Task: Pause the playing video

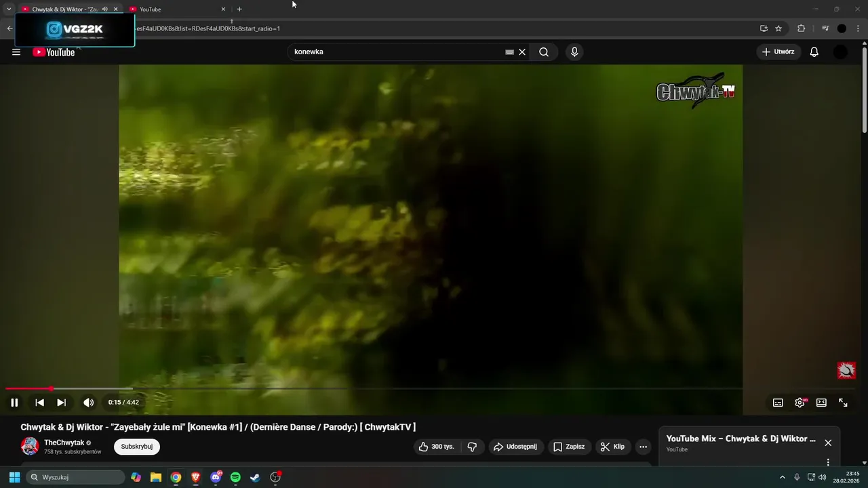Action: pyautogui.click(x=14, y=403)
